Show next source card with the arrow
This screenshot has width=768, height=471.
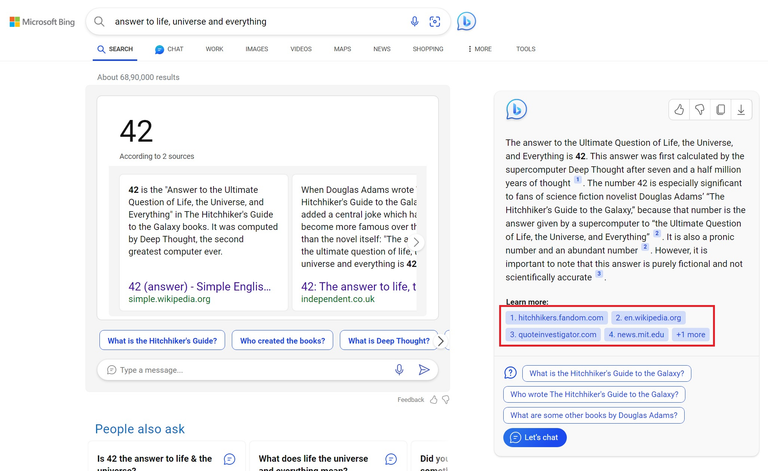(416, 242)
